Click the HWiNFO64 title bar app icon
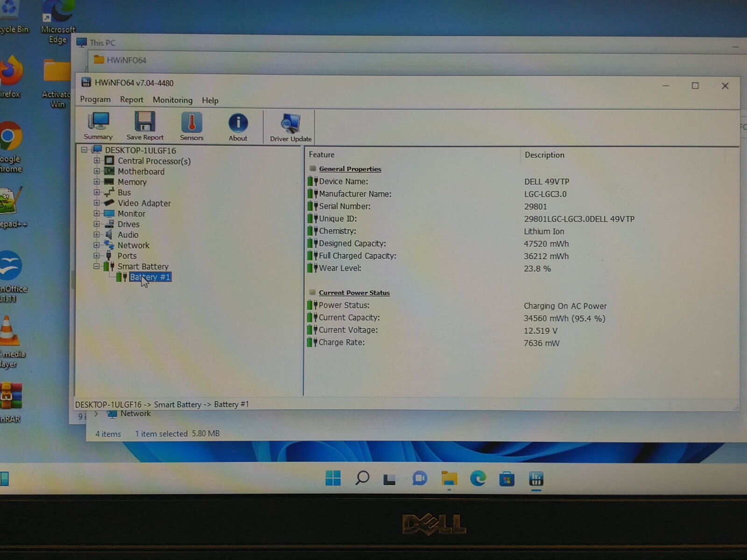Image resolution: width=747 pixels, height=560 pixels. click(86, 83)
